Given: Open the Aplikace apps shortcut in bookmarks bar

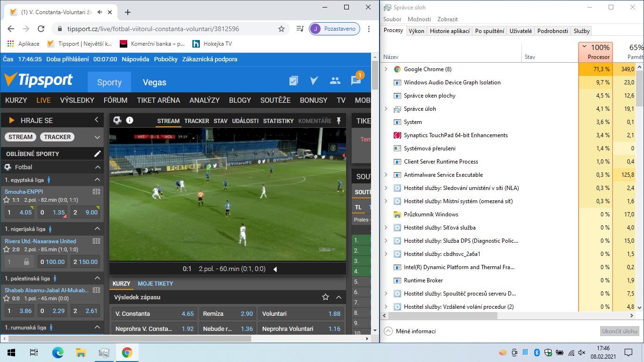Looking at the screenshot, I should 24,44.
